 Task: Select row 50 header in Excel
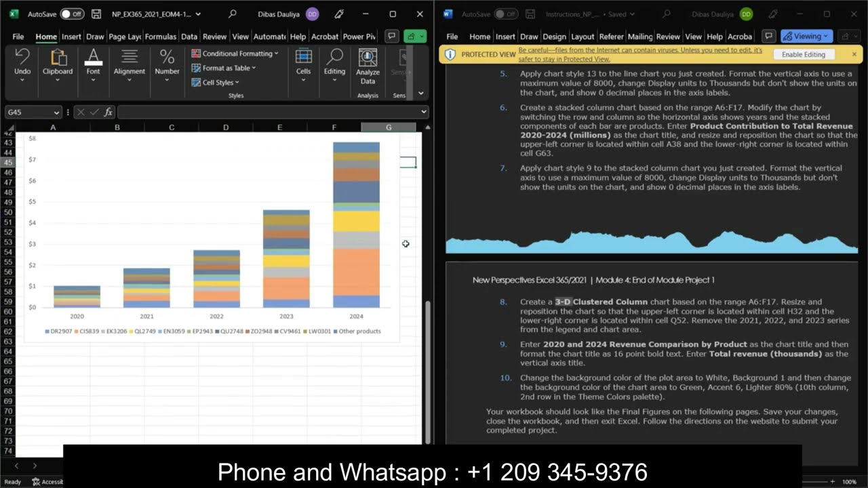[8, 212]
